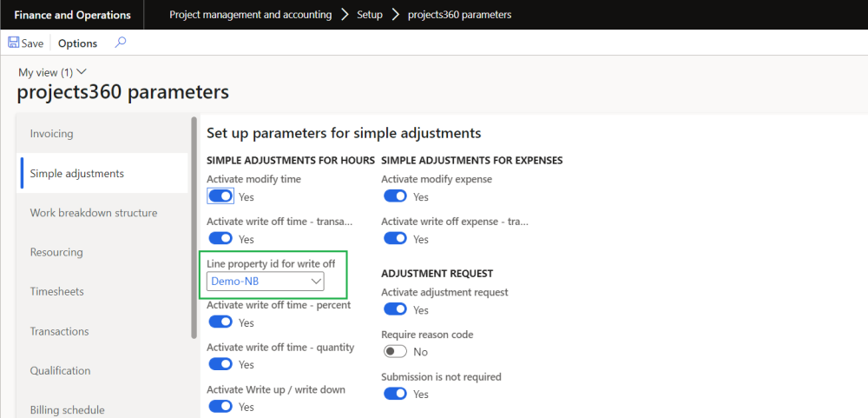Expand the My view chevron
Image resolution: width=868 pixels, height=418 pixels.
coord(82,72)
